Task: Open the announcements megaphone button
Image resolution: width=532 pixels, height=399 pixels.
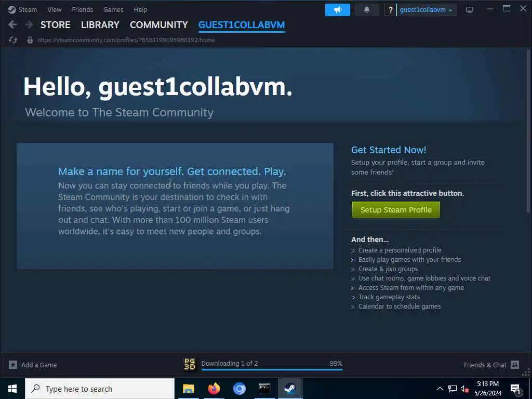Action: [338, 10]
